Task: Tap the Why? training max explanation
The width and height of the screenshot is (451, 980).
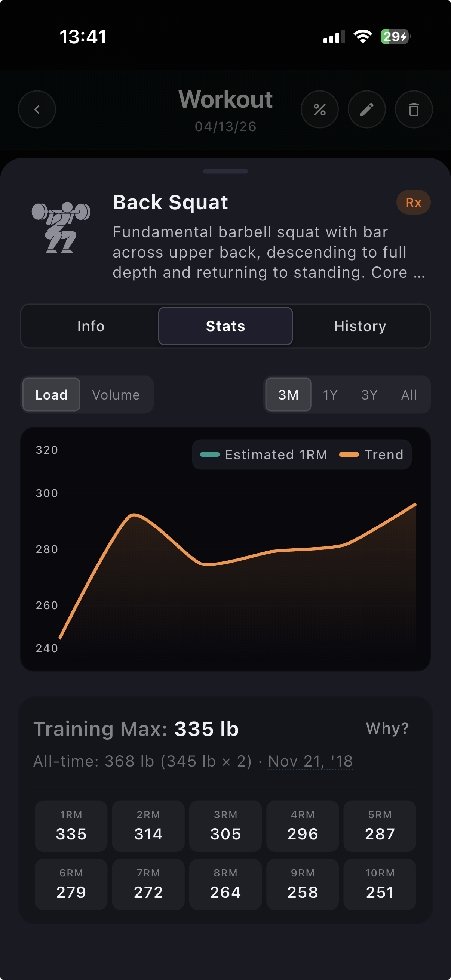Action: pyautogui.click(x=387, y=728)
